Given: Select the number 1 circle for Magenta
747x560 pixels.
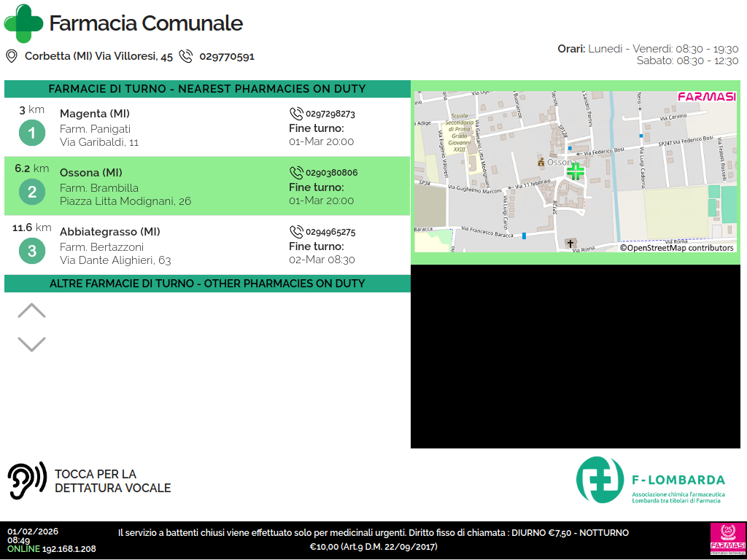Looking at the screenshot, I should (x=31, y=133).
